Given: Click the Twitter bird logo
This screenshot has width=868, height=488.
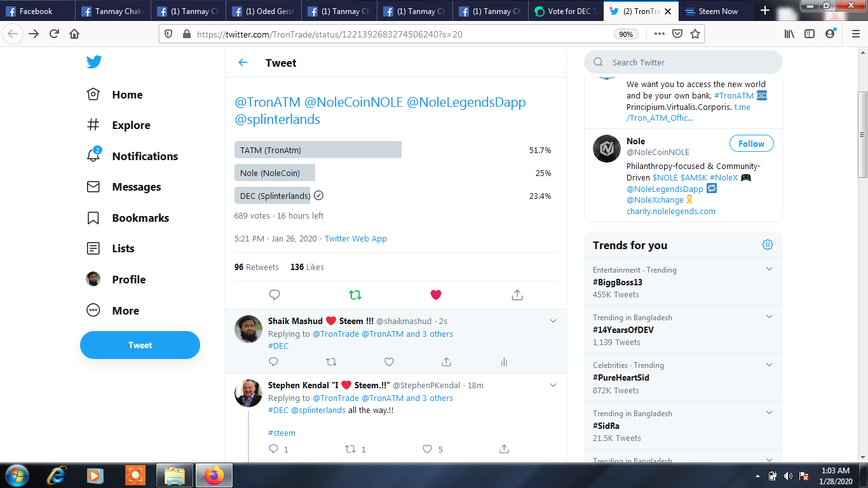Looking at the screenshot, I should coord(94,62).
